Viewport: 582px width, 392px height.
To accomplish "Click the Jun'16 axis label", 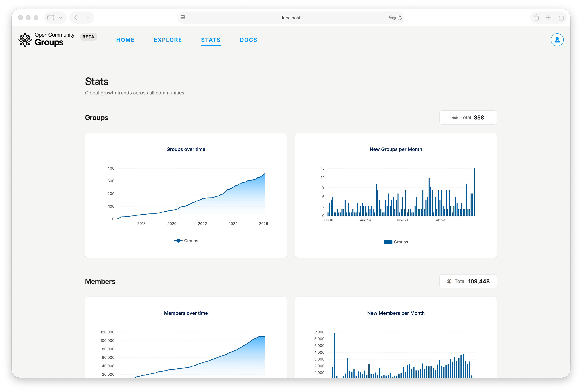I will pyautogui.click(x=328, y=220).
